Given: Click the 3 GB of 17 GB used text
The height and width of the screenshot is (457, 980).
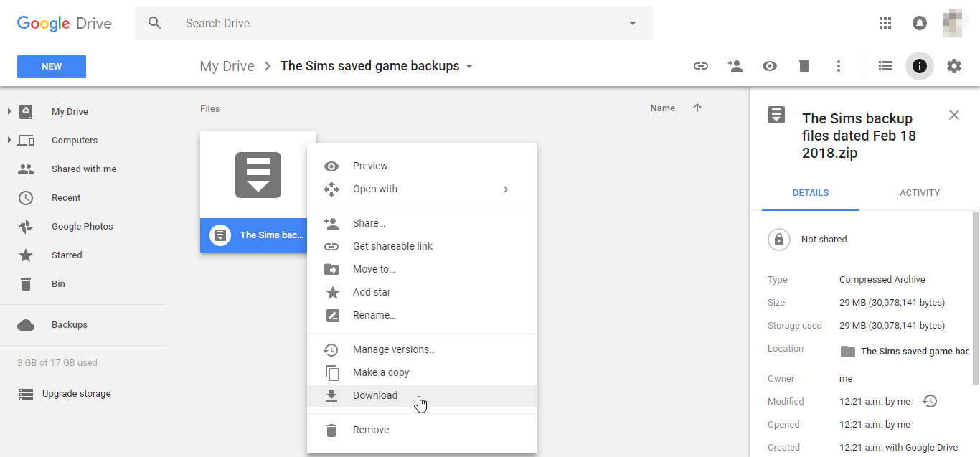Looking at the screenshot, I should [x=57, y=362].
